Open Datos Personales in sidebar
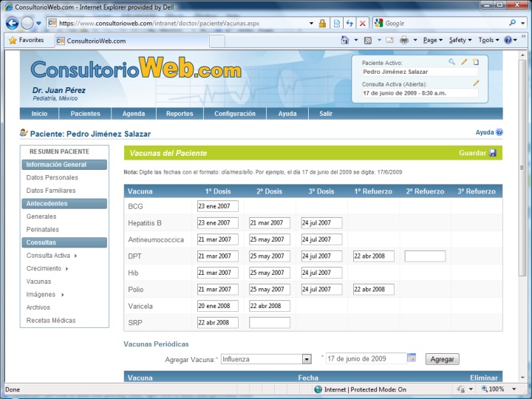 52,177
